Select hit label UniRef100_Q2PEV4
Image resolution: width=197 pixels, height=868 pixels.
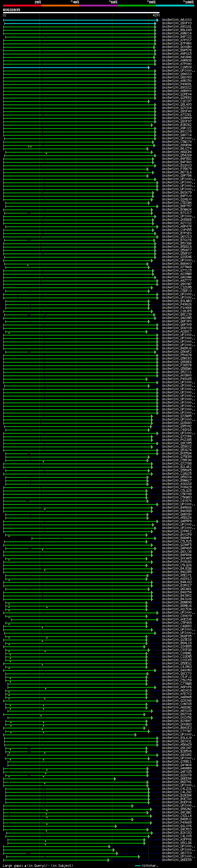click(x=177, y=94)
